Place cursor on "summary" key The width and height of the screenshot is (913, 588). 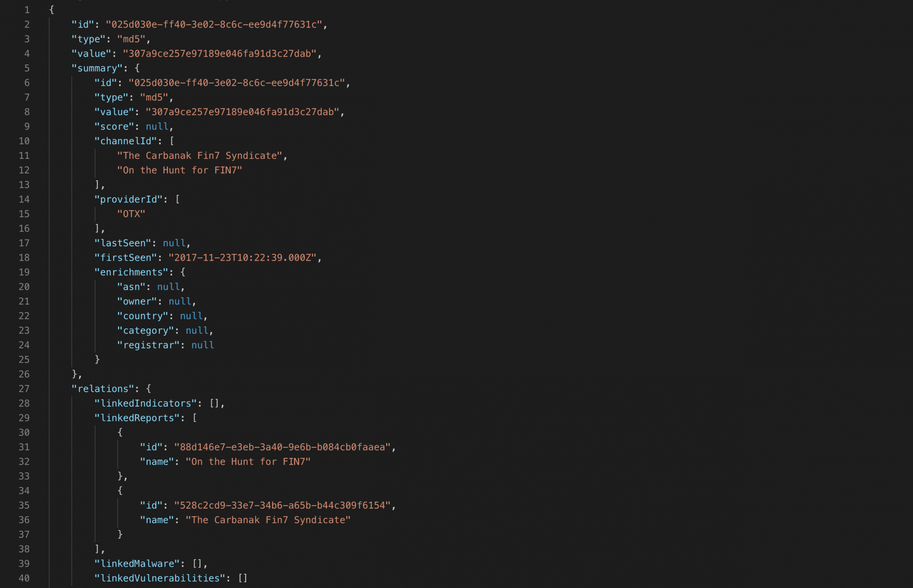pyautogui.click(x=97, y=68)
